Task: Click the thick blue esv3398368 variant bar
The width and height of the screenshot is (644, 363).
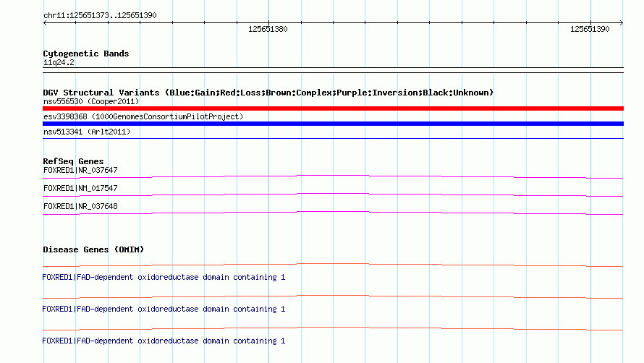Action: click(x=333, y=124)
